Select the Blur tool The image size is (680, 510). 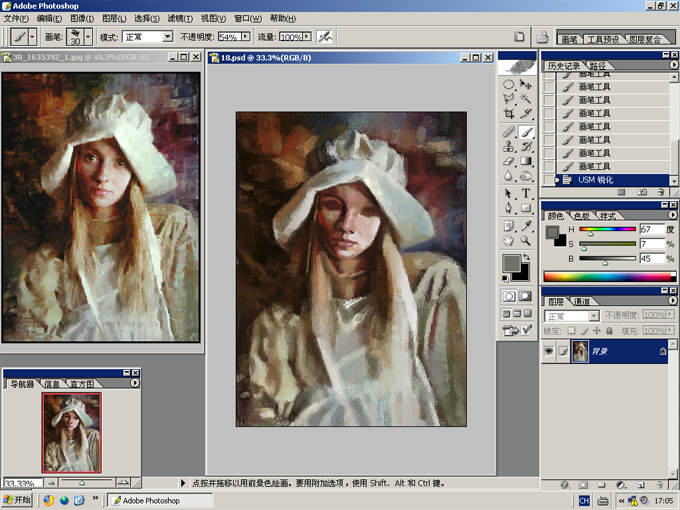tap(509, 176)
